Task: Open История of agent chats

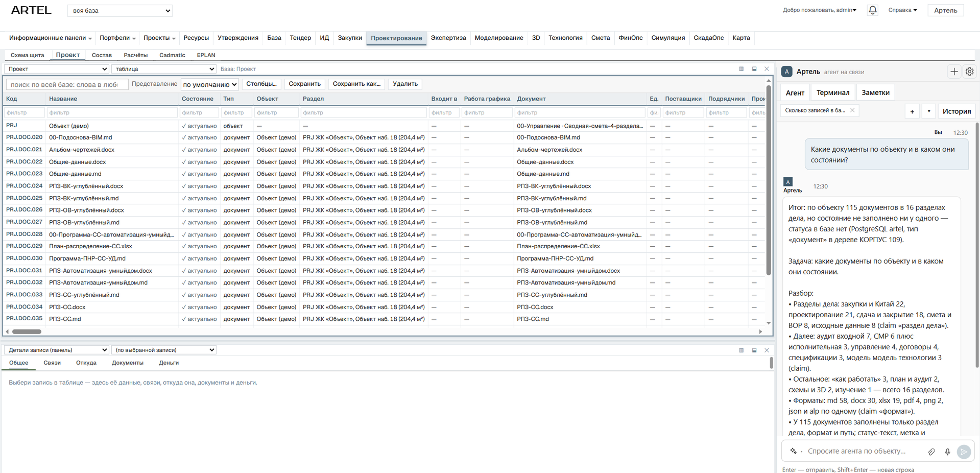Action: point(957,111)
